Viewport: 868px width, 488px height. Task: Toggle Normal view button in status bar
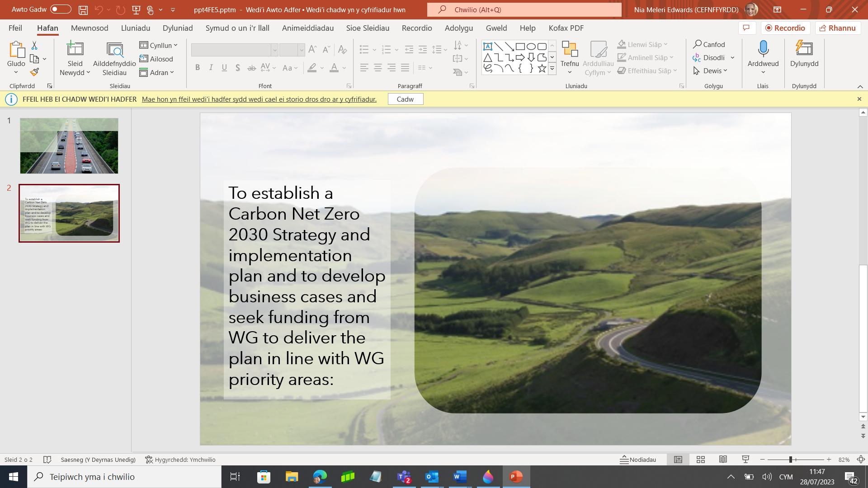click(678, 460)
